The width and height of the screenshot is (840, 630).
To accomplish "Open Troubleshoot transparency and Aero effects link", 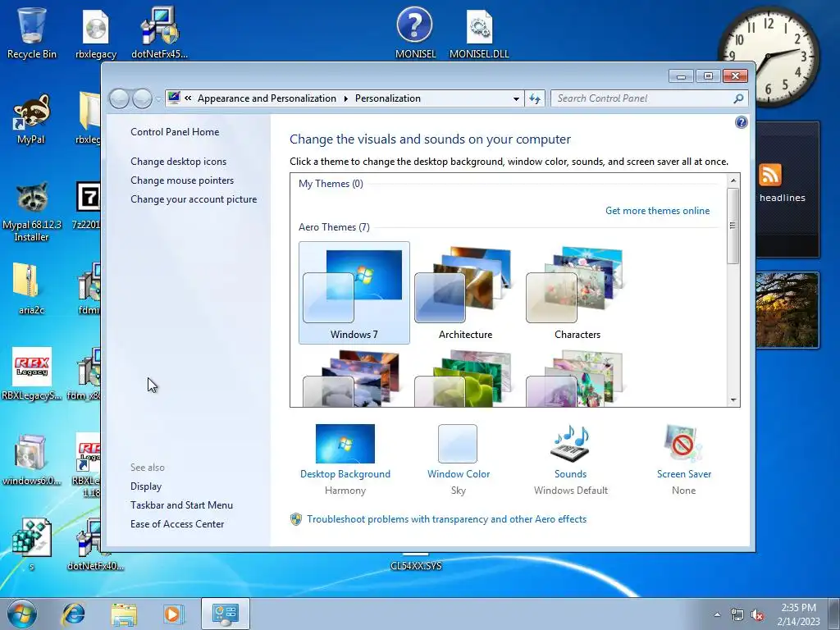I will click(x=446, y=519).
